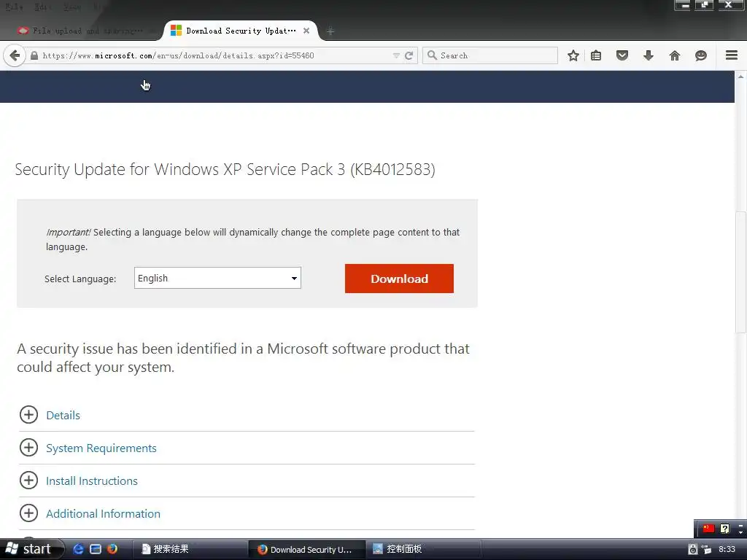Close the Download Security Update tab

(x=306, y=31)
